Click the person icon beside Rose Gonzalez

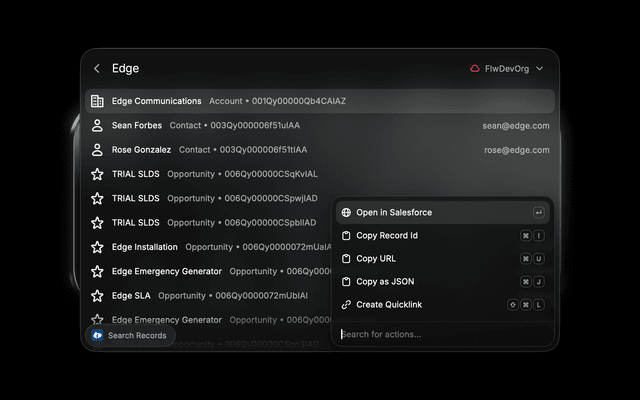(97, 150)
